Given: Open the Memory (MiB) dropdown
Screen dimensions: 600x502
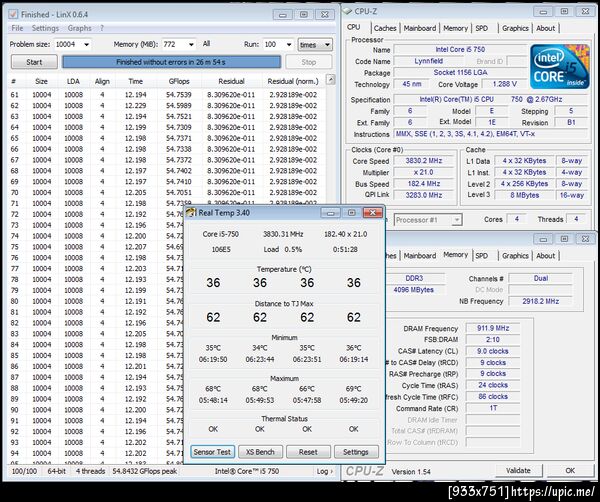Looking at the screenshot, I should (191, 44).
